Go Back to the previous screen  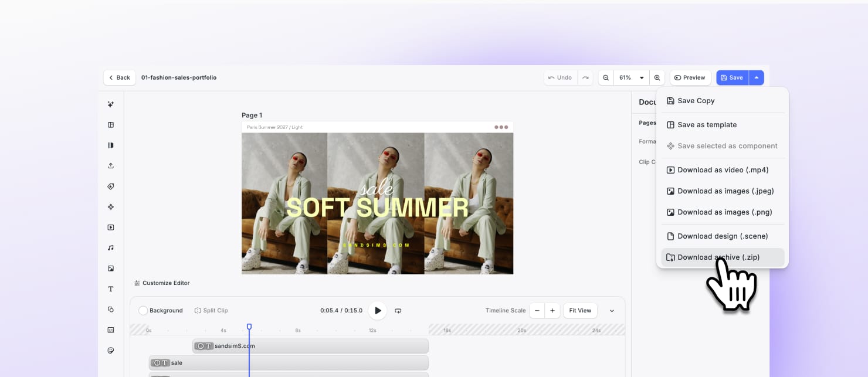point(120,77)
